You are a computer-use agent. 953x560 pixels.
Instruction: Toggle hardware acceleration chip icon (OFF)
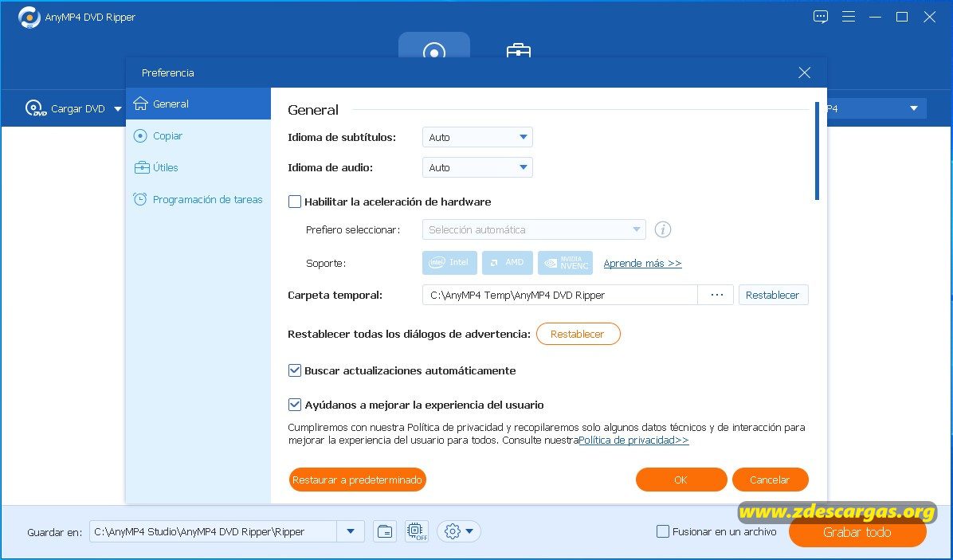click(417, 531)
